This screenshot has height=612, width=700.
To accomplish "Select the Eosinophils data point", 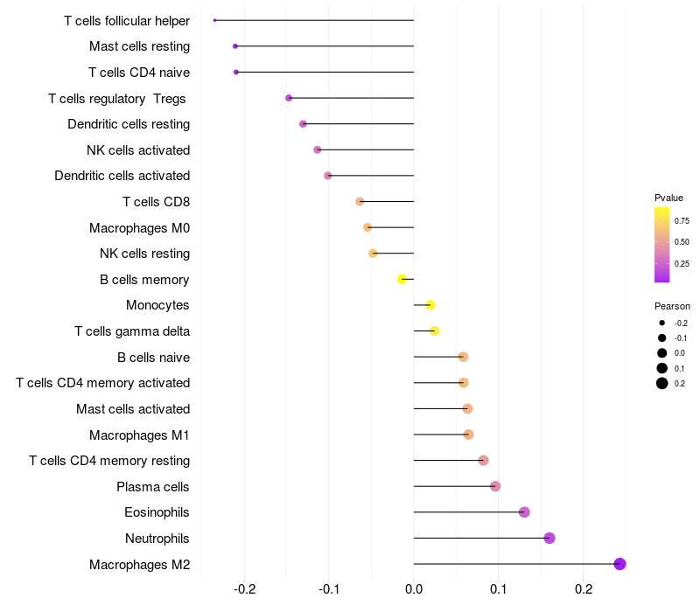I will [x=524, y=512].
